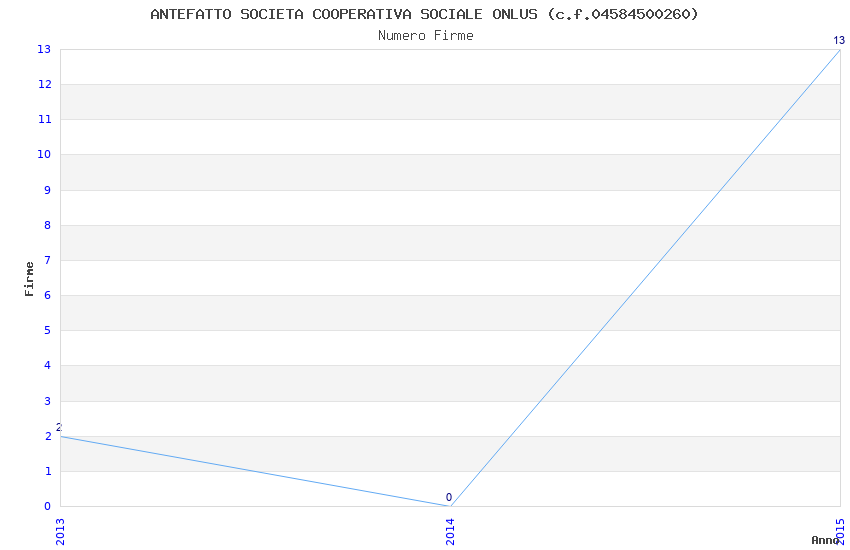This screenshot has height=550, width=850.
Task: Click the x-axis year 2013
Action: [x=60, y=532]
